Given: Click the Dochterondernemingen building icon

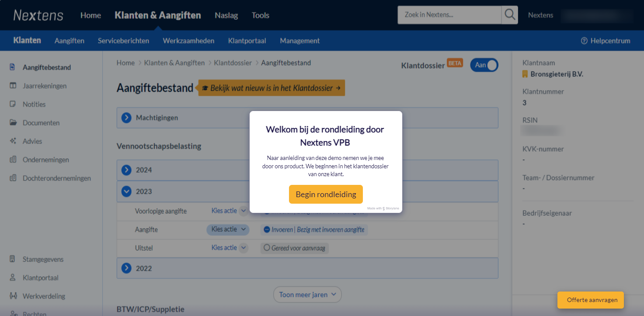Looking at the screenshot, I should 13,178.
